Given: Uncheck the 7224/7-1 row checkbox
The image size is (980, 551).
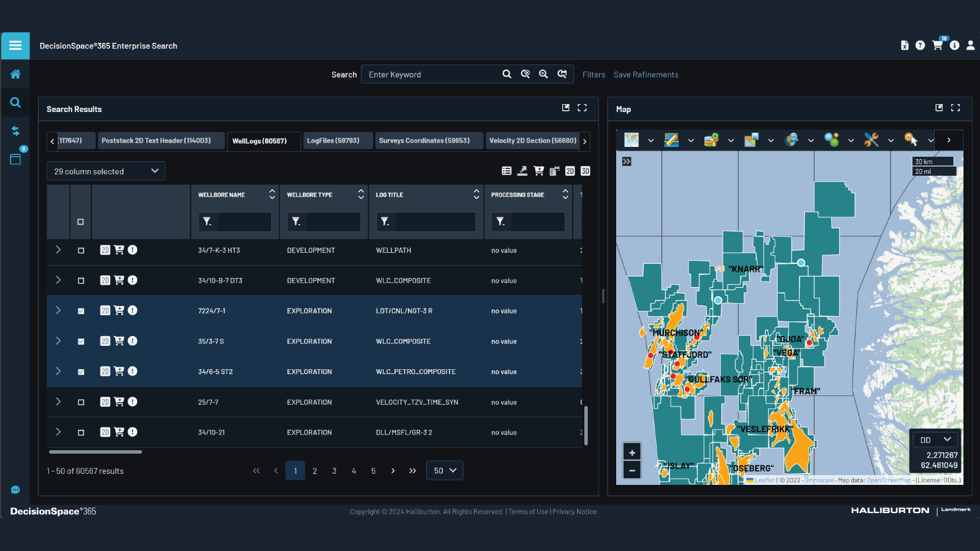Looking at the screenshot, I should click(81, 311).
